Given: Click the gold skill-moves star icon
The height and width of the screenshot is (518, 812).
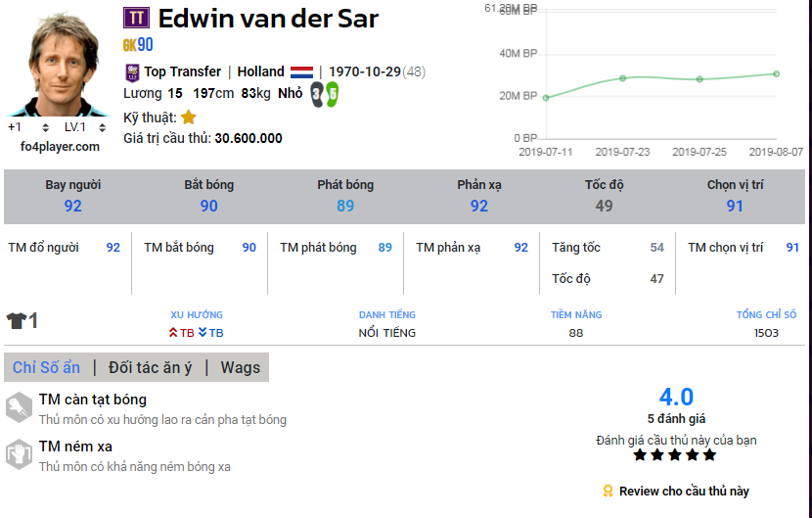Looking at the screenshot, I should (x=189, y=118).
